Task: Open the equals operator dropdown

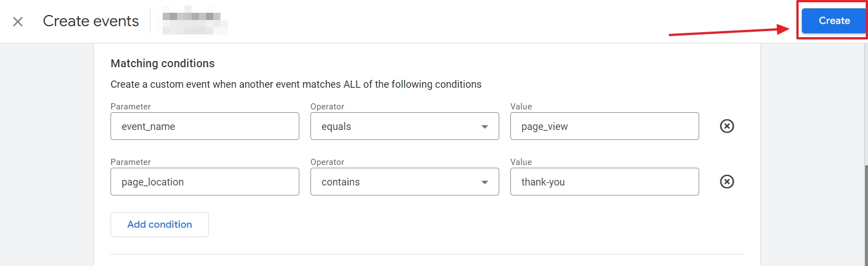Action: pyautogui.click(x=405, y=126)
